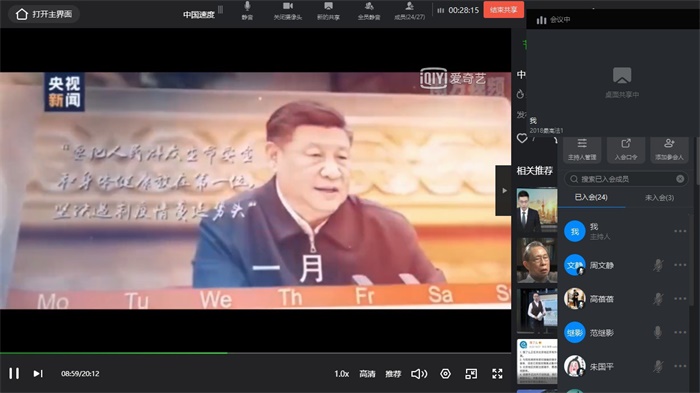Switch the player to mini window mode
Viewport: 700px width, 393px height.
coord(471,374)
